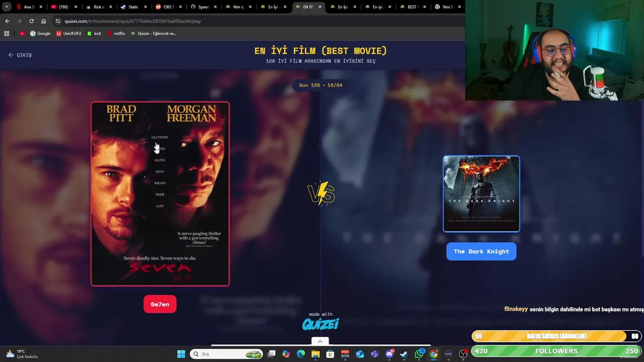Click the ÇIKIŞ exit link
This screenshot has height=362, width=644.
(x=20, y=55)
